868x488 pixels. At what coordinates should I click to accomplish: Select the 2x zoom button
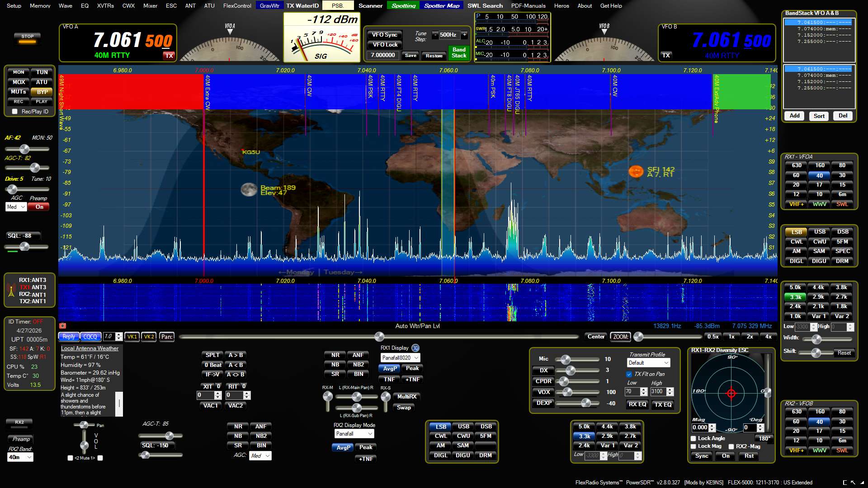point(750,337)
